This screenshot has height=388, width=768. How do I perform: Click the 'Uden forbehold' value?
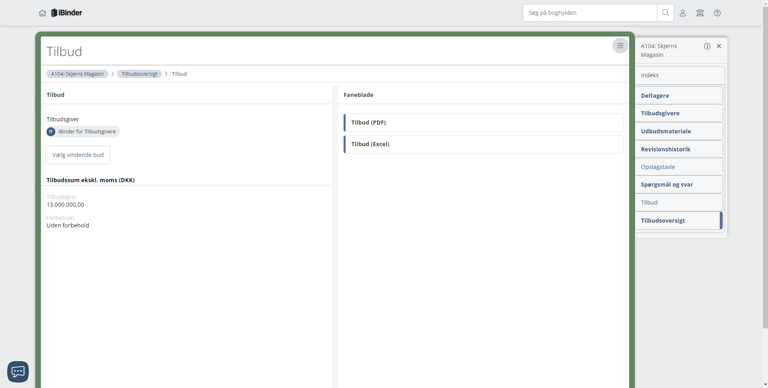68,225
